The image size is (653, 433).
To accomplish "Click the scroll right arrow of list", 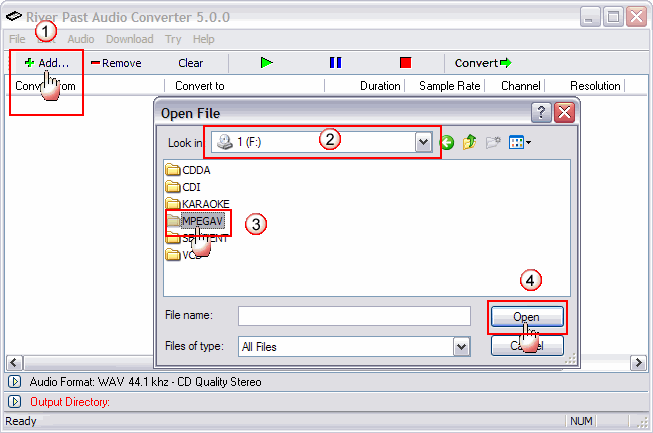I will point(638,363).
